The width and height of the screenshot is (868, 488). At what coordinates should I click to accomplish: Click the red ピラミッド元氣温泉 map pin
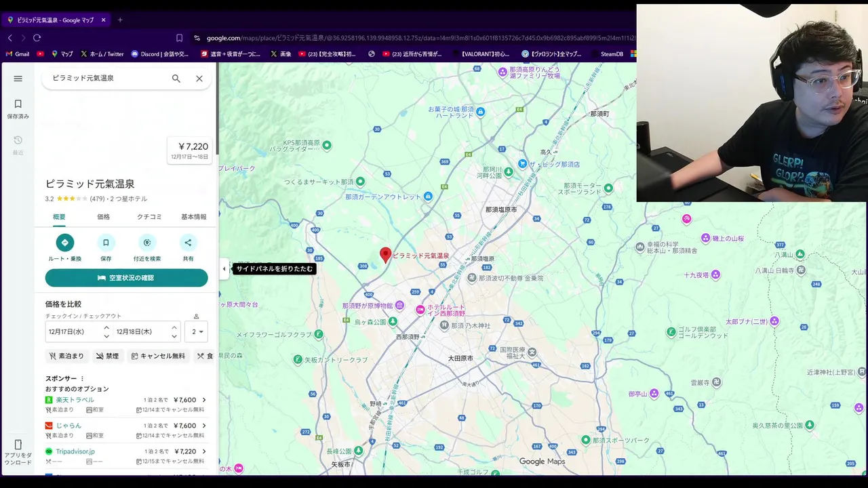[x=385, y=255]
